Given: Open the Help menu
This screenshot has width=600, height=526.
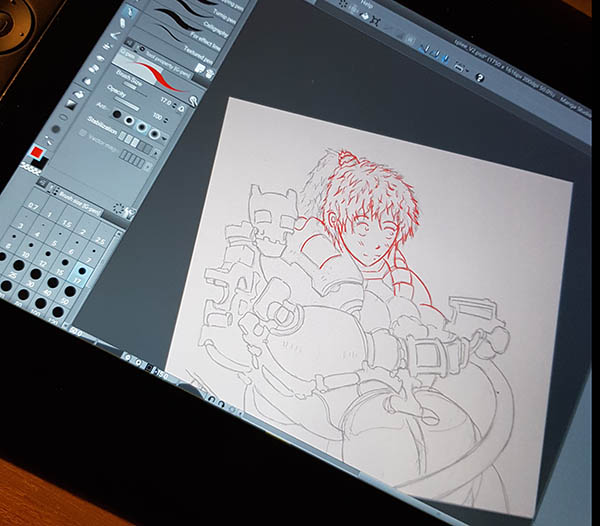Looking at the screenshot, I should [x=366, y=3].
